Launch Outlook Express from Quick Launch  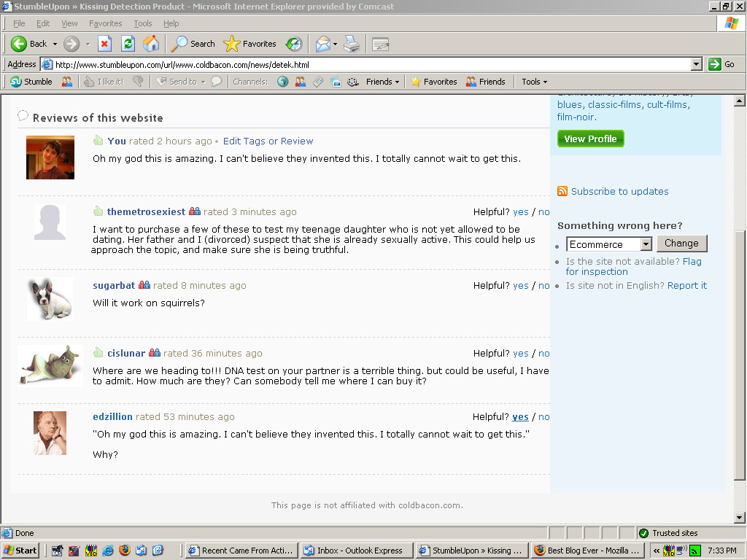tap(141, 551)
